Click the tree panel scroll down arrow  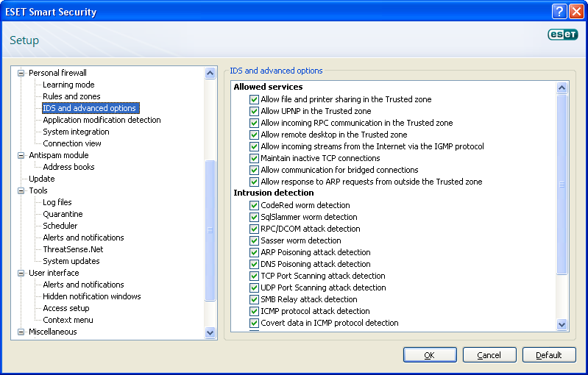[x=210, y=332]
